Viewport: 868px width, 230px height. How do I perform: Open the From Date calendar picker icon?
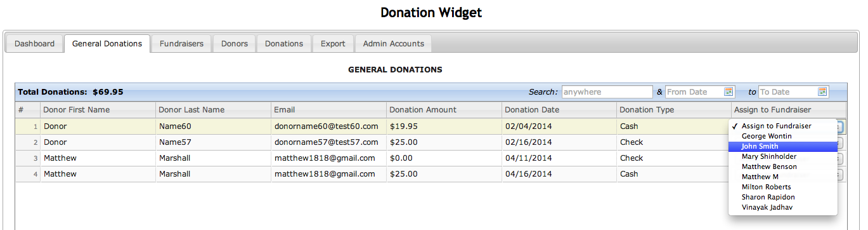click(729, 92)
